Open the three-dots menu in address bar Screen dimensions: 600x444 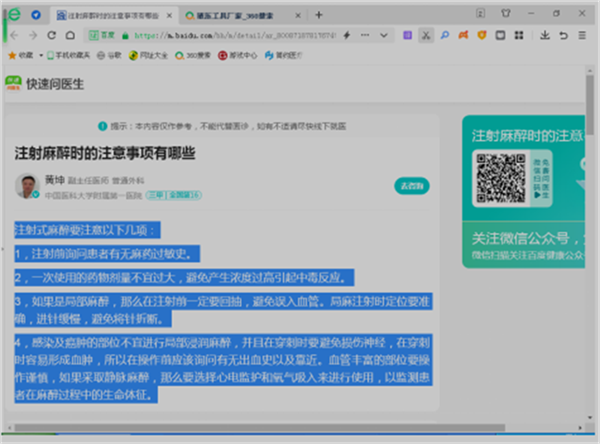click(x=365, y=36)
